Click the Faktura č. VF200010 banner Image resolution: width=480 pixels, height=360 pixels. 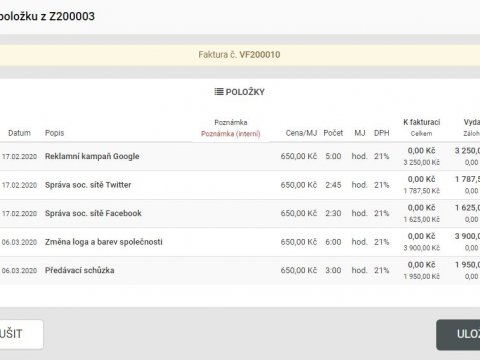coord(239,55)
